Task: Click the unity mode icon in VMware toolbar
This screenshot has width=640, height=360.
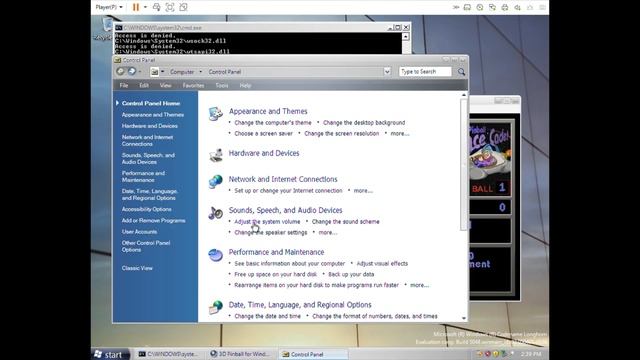Action: coord(183,7)
